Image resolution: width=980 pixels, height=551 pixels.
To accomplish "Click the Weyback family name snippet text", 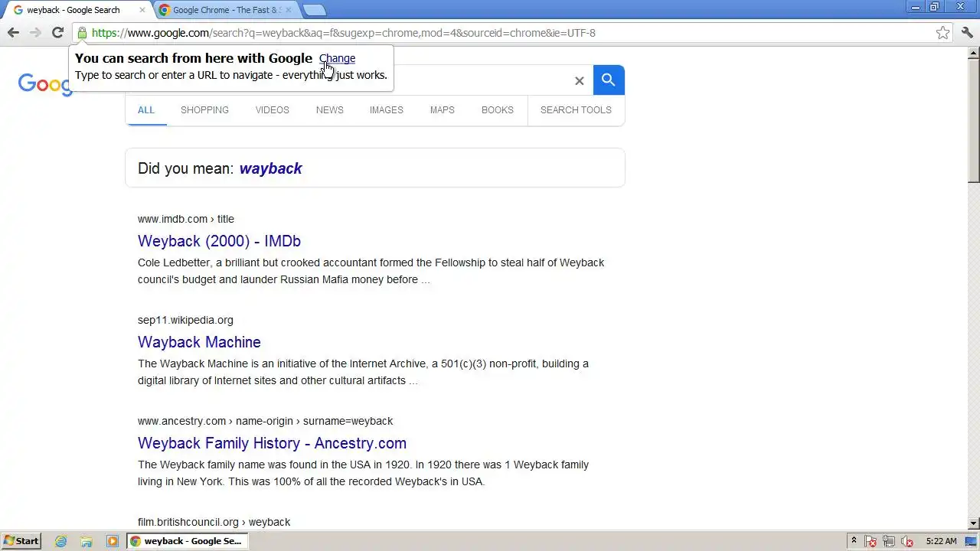I will [x=363, y=473].
